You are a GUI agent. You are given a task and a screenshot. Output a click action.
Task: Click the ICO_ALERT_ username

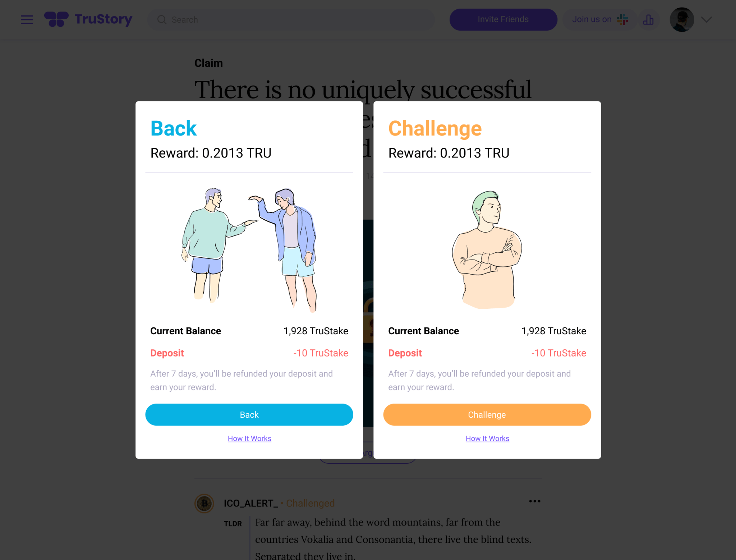point(251,503)
